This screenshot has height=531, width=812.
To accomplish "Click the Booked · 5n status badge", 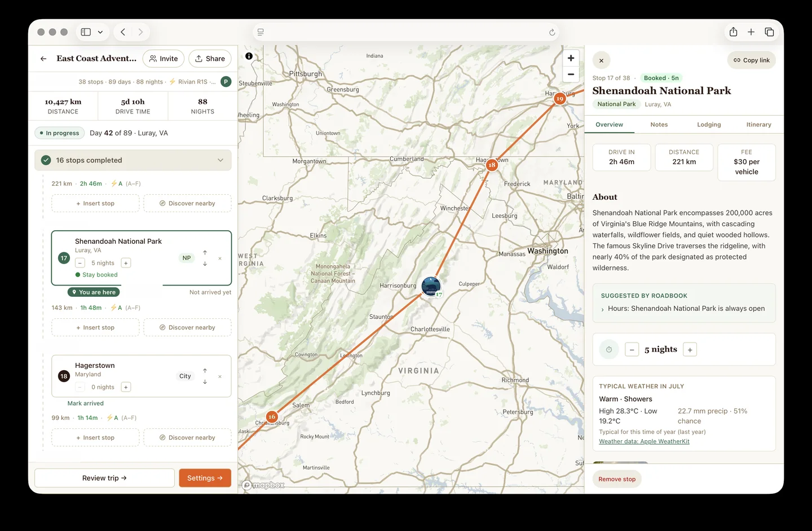I will pos(661,78).
